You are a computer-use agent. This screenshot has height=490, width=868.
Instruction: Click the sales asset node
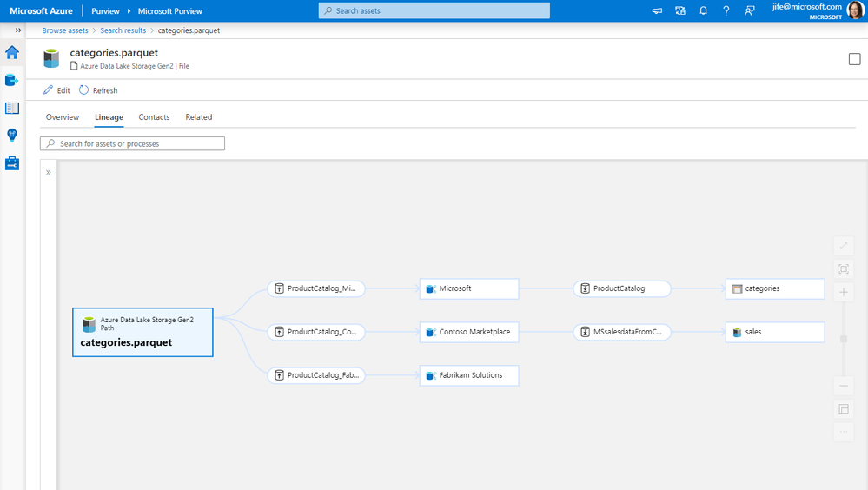[x=775, y=332]
